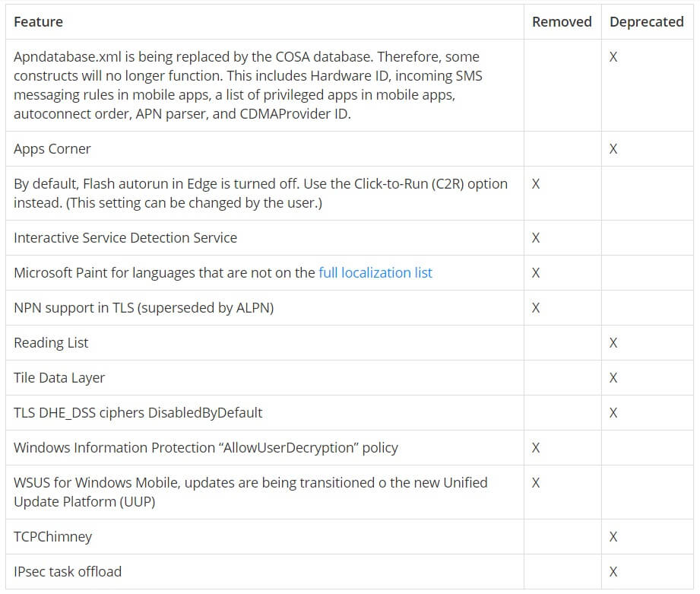The image size is (700, 594).
Task: Click the TCPChimney feature text
Action: coord(52,536)
